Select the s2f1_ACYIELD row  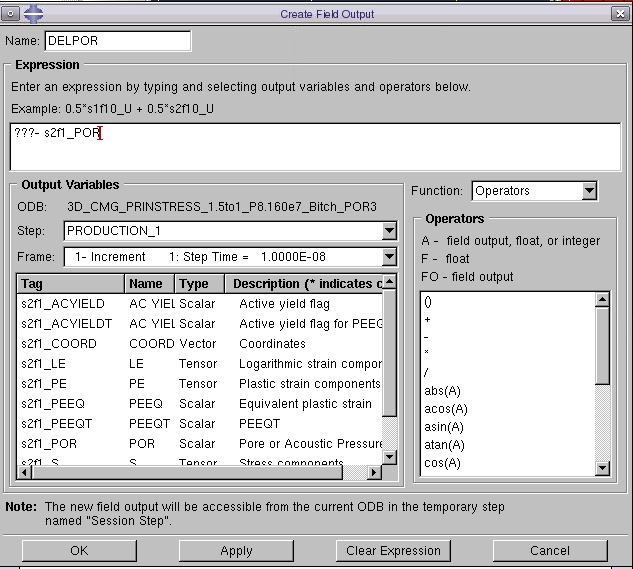200,304
